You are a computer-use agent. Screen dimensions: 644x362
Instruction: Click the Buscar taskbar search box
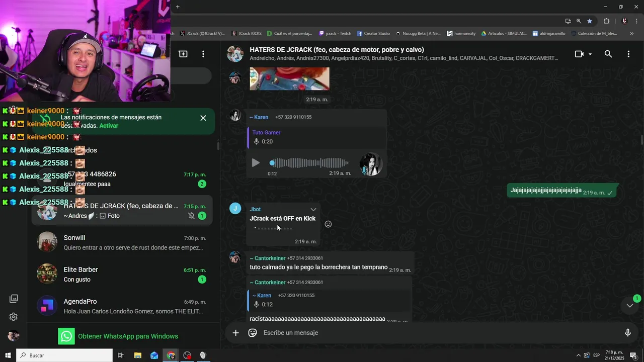pos(64,355)
